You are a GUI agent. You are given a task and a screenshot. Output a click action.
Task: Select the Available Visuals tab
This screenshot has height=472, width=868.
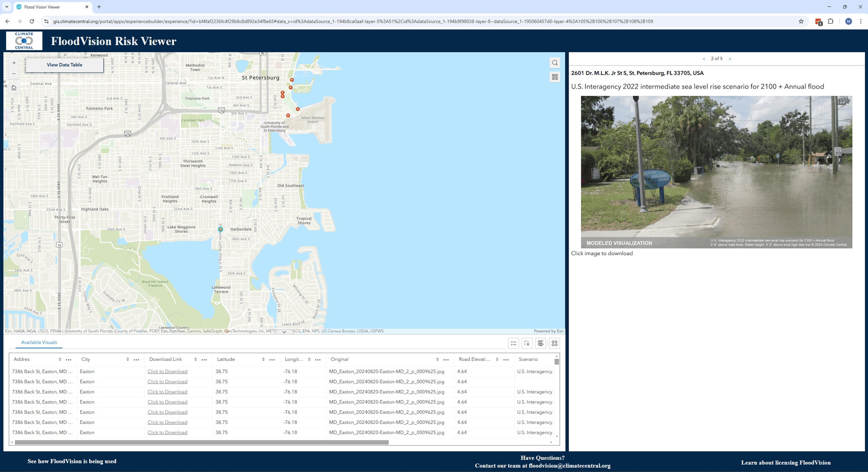39,342
